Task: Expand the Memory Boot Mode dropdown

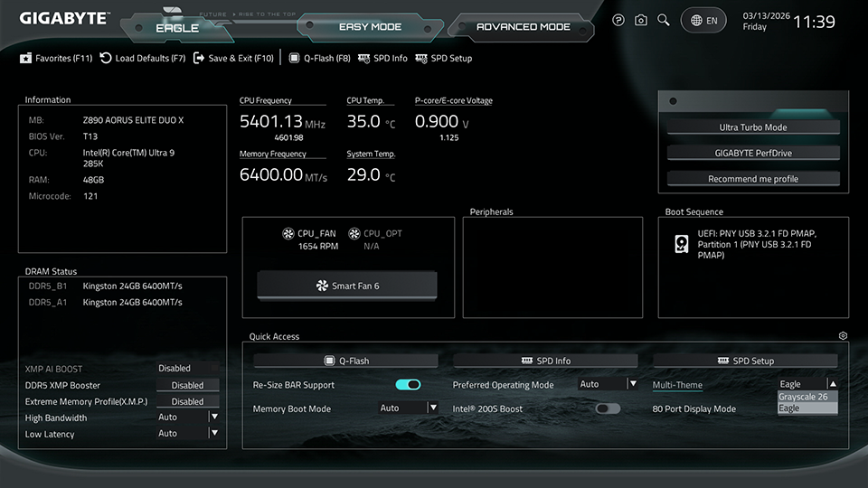Action: pos(408,408)
